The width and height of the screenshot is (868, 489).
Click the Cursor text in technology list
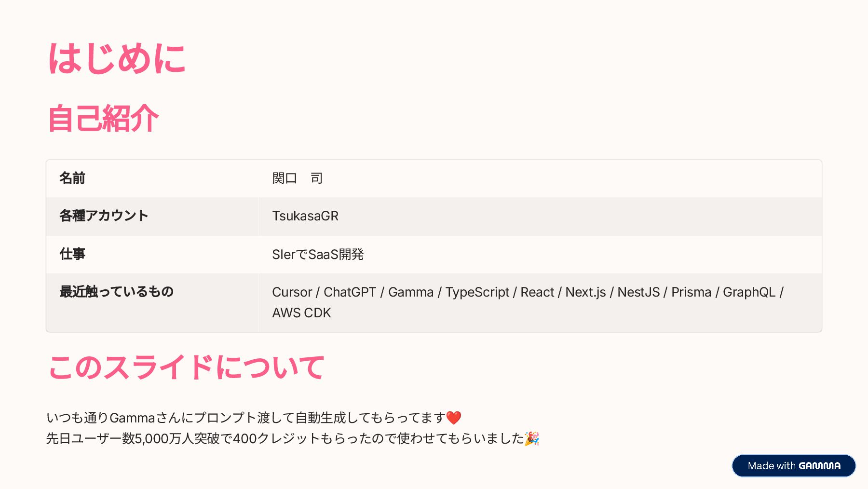[292, 292]
